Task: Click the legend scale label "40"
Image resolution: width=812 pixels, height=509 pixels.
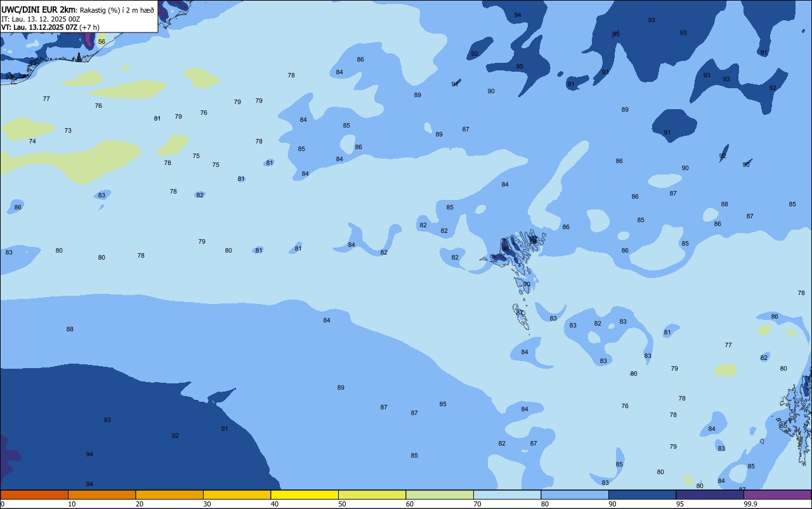Action: (x=274, y=504)
